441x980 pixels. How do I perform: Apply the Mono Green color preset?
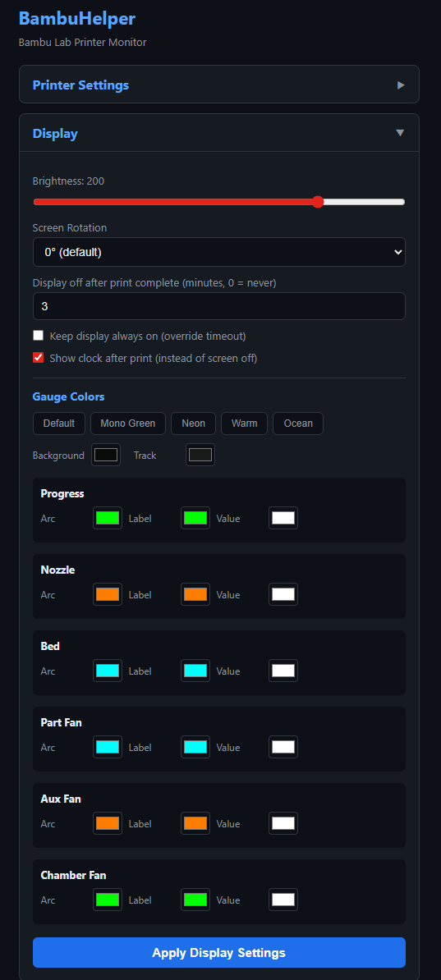click(128, 424)
